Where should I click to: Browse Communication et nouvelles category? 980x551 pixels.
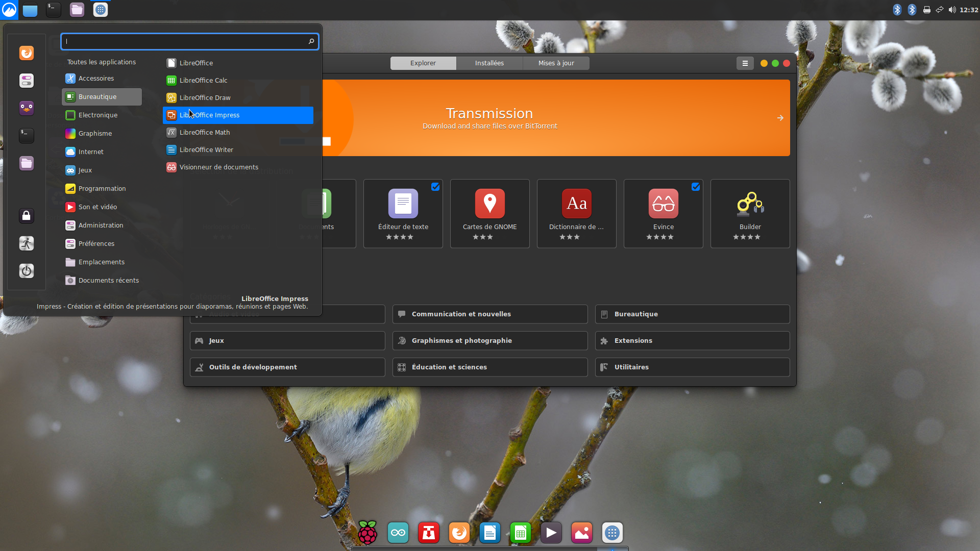click(x=490, y=314)
